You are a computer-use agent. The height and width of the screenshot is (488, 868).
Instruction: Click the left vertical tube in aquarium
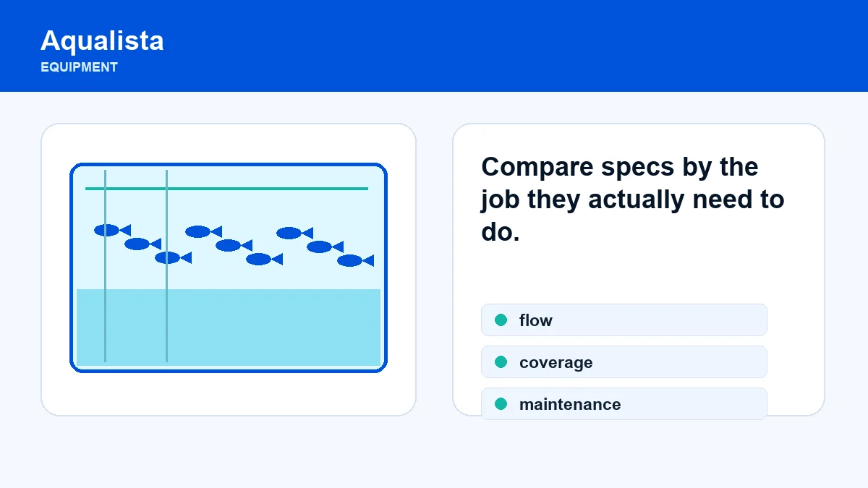click(x=105, y=266)
